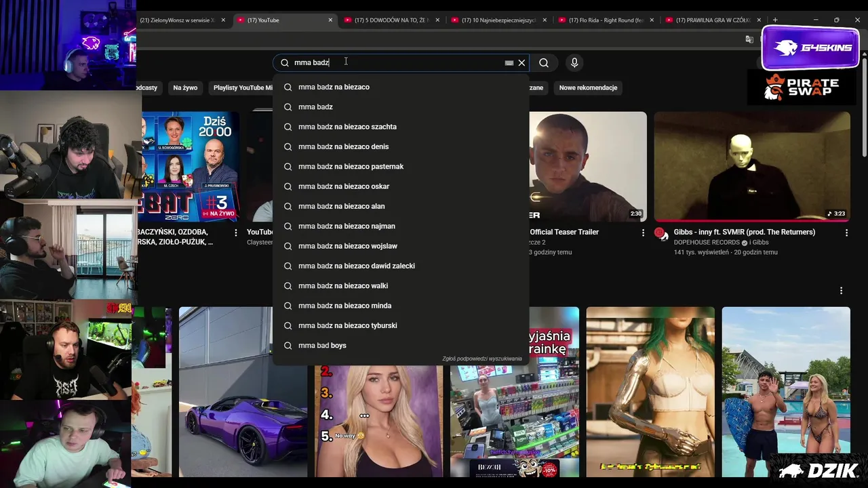The height and width of the screenshot is (488, 868).
Task: Open the purple sports car Short
Action: [243, 392]
